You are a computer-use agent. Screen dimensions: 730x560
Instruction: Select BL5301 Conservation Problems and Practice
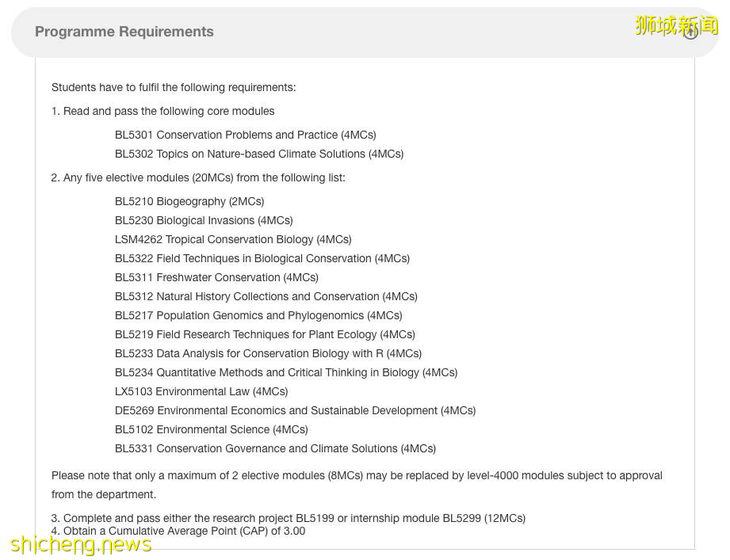[245, 135]
